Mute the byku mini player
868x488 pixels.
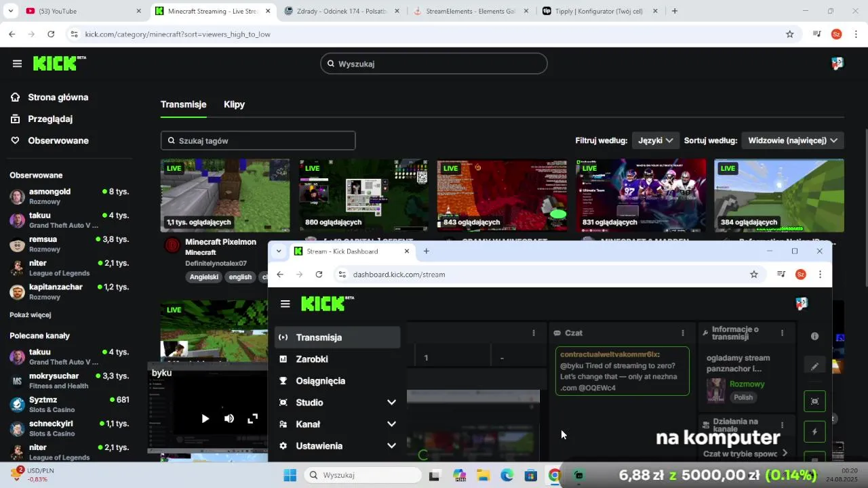click(229, 419)
